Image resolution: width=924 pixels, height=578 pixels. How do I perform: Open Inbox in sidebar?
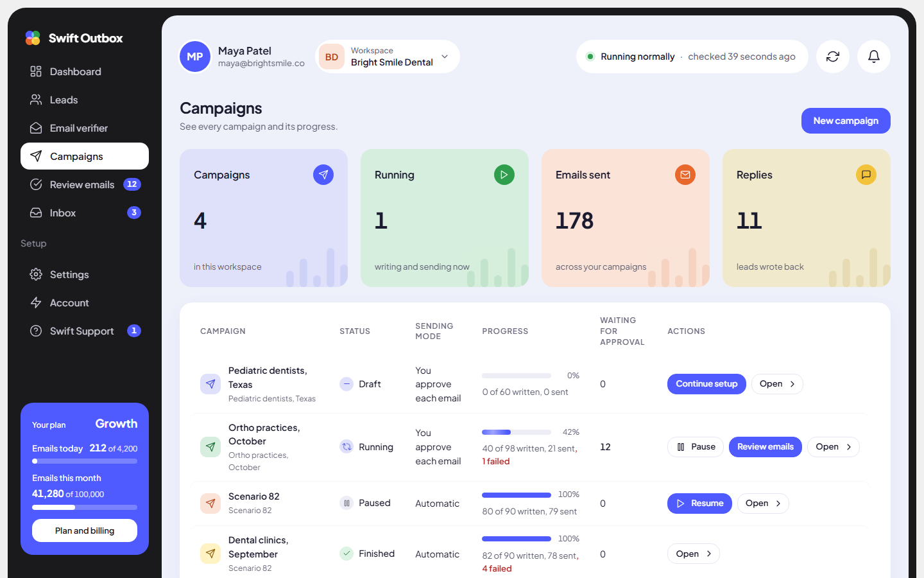coord(85,213)
